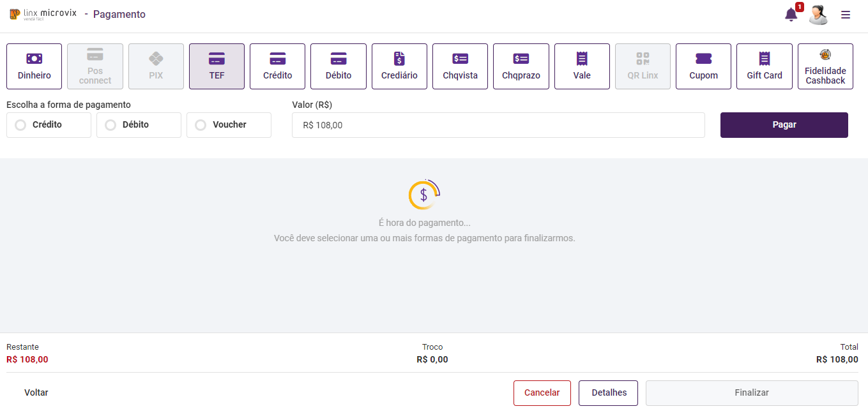Open the notifications bell

(791, 15)
